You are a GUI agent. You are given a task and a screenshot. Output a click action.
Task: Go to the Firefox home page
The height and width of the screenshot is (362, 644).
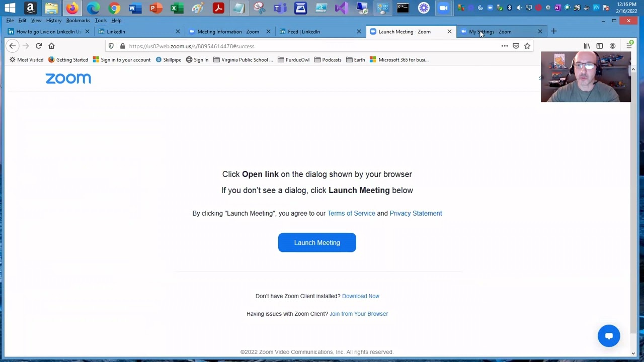(51, 46)
